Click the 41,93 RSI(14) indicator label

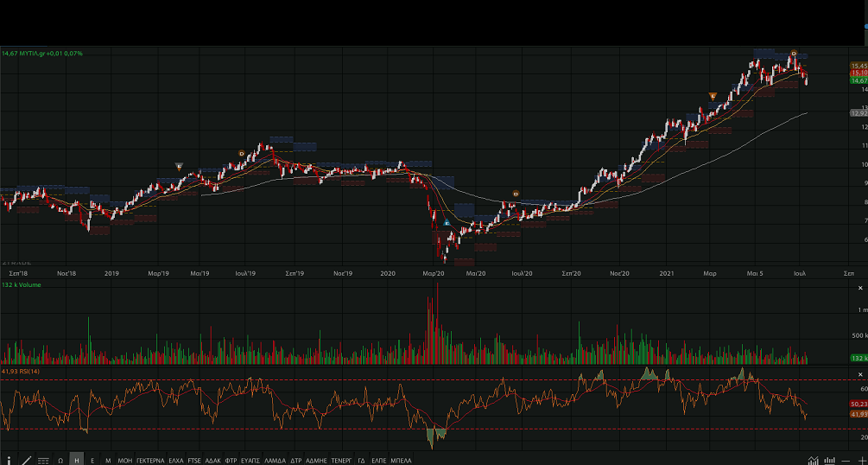pos(22,371)
